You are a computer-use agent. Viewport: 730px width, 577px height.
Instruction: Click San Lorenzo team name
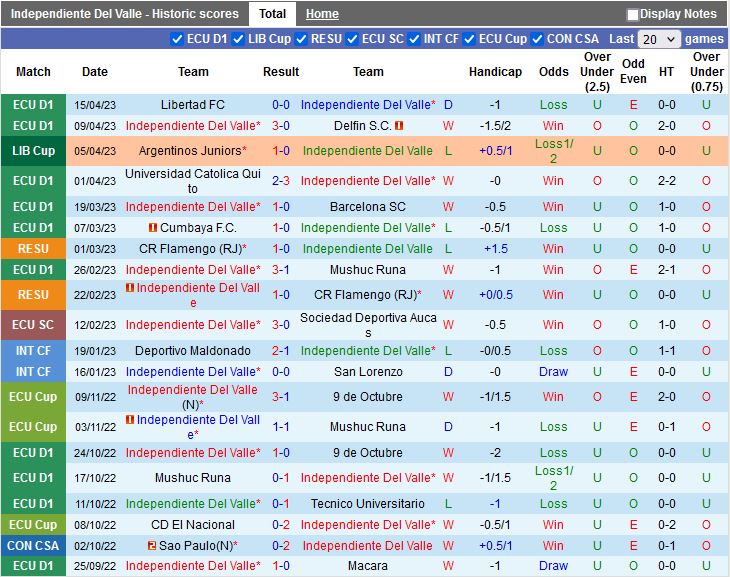click(368, 372)
